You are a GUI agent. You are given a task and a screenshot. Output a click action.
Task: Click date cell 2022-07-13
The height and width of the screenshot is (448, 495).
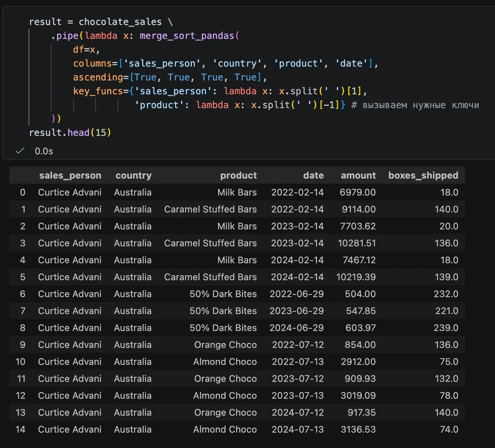298,362
